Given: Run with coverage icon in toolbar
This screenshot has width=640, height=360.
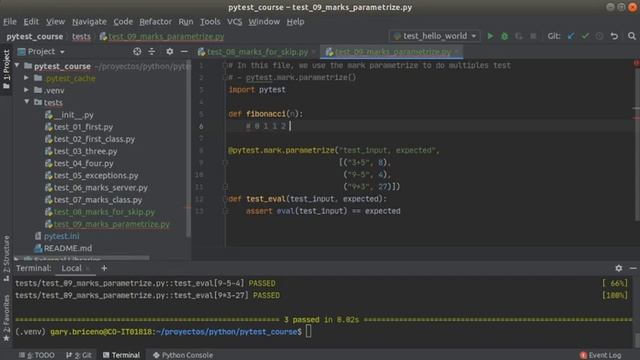Looking at the screenshot, I should [x=519, y=36].
